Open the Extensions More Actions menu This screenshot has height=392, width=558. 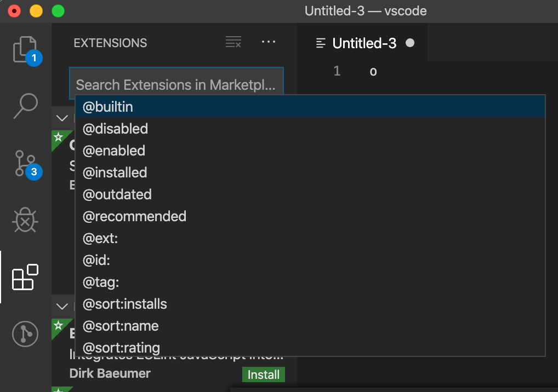[269, 42]
